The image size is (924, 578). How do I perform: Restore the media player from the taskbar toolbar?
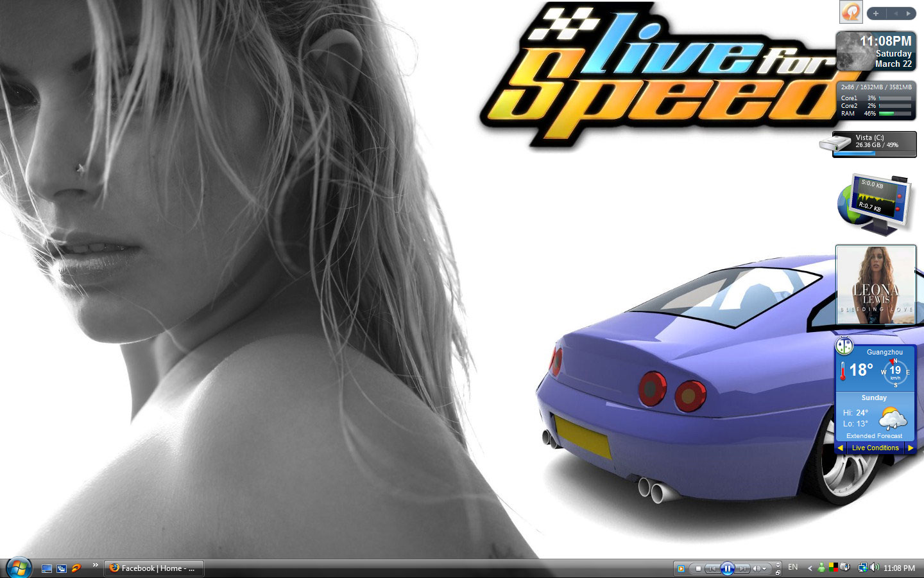click(x=778, y=572)
